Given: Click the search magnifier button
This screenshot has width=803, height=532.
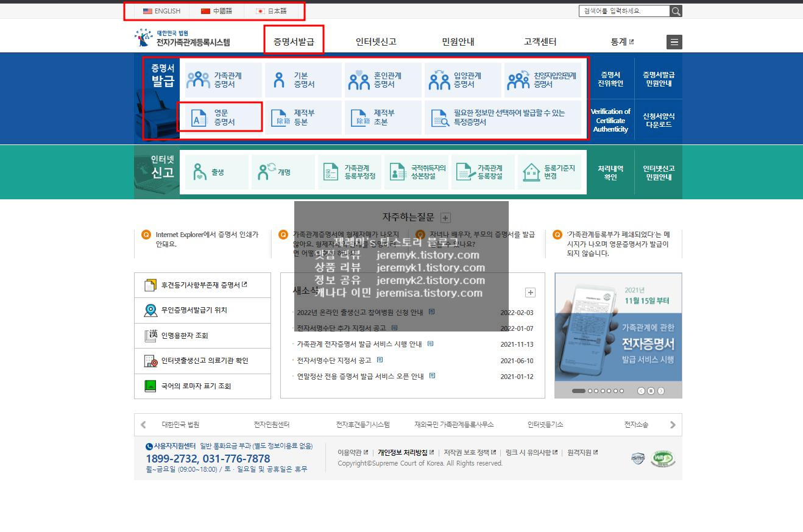Looking at the screenshot, I should [676, 11].
